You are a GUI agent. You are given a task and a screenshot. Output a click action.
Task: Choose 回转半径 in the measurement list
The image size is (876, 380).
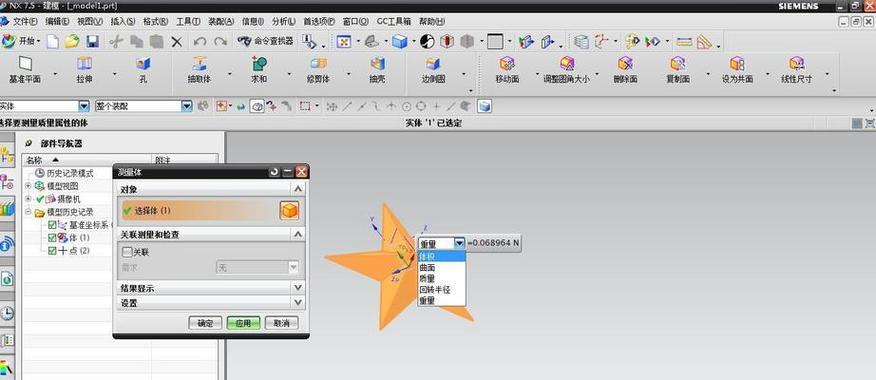click(x=441, y=289)
